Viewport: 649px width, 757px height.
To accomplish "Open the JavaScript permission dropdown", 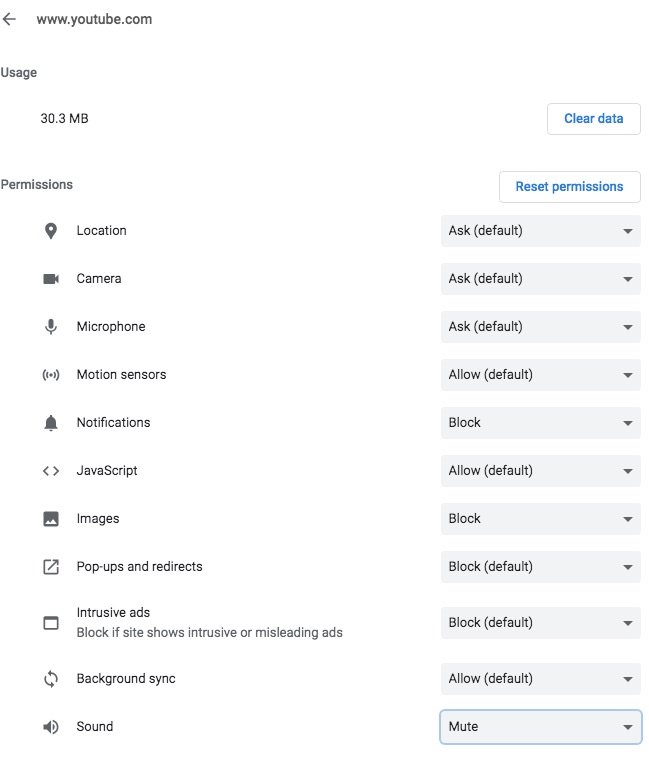I will pyautogui.click(x=540, y=471).
